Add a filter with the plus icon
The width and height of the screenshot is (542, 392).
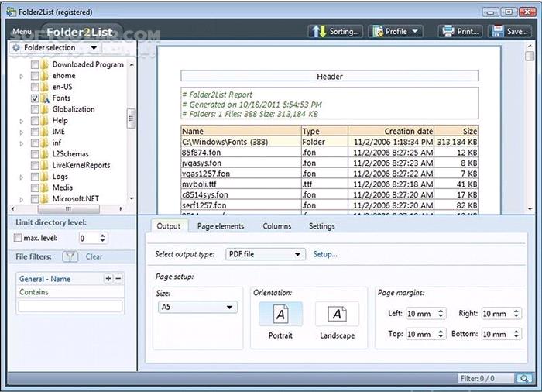[108, 278]
